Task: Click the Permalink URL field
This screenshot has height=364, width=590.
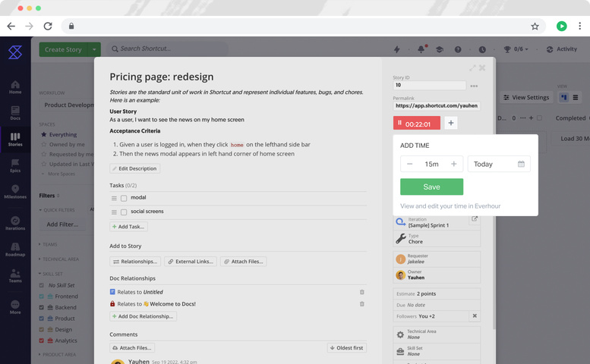Action: pyautogui.click(x=437, y=106)
